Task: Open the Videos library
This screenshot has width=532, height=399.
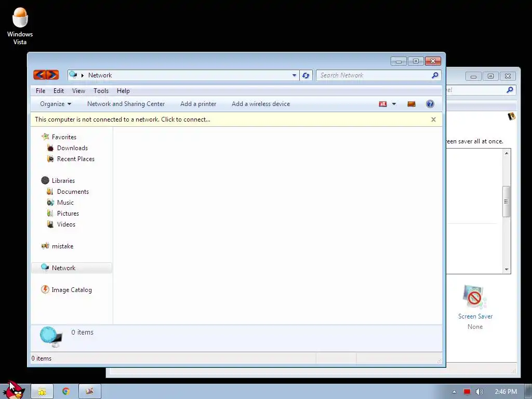Action: coord(66,224)
